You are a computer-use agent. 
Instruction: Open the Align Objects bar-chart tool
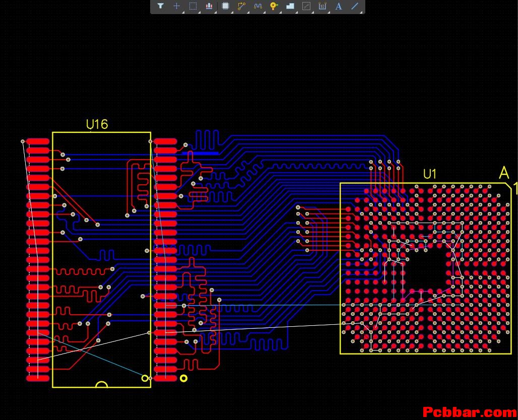pos(209,6)
